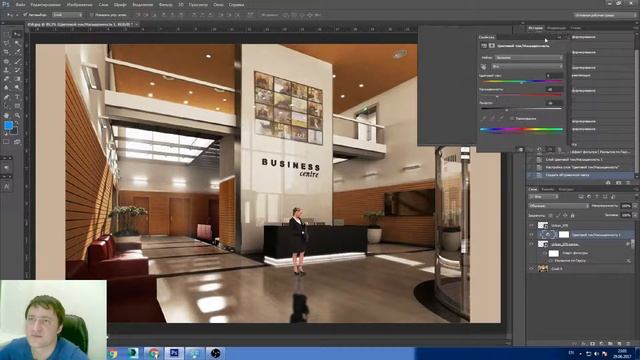Delete the adjustment layer via Properties trash icon

(560, 149)
